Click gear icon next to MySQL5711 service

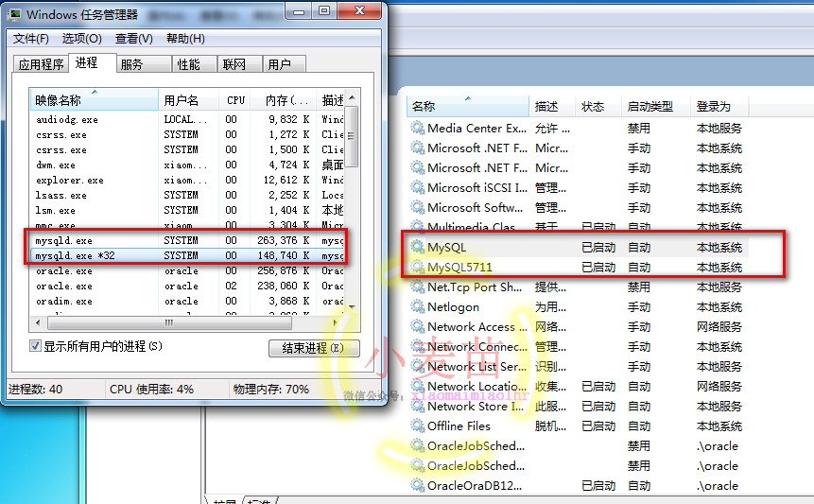417,267
